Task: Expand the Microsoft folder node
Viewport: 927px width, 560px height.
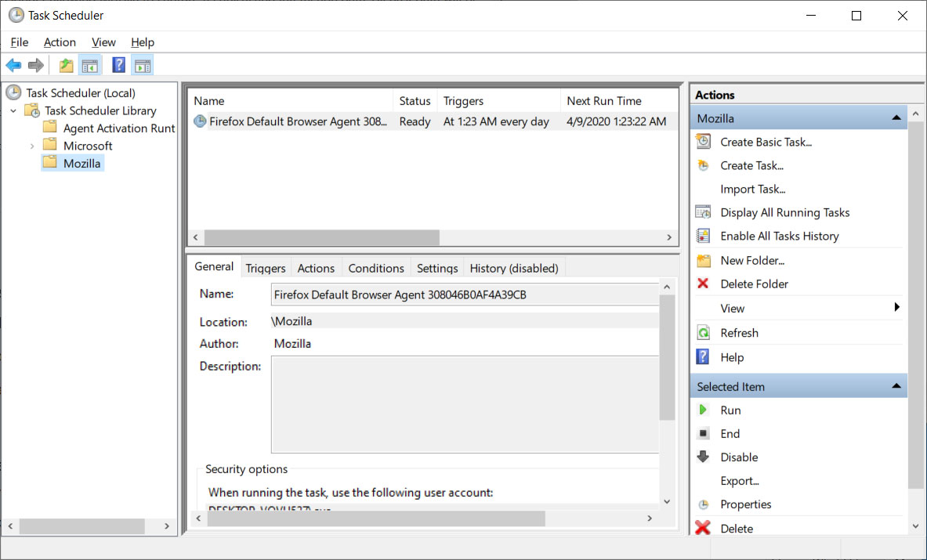Action: pyautogui.click(x=32, y=146)
